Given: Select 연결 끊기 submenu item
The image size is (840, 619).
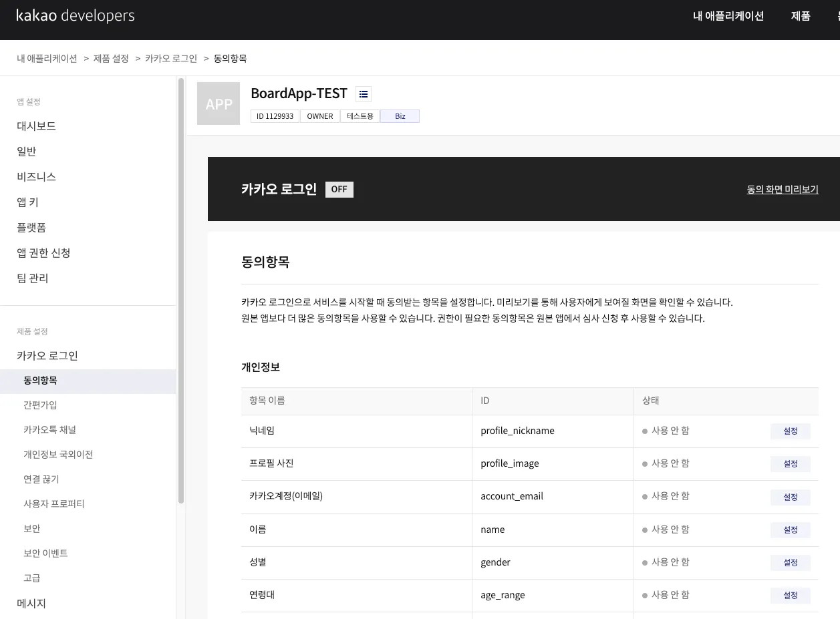Looking at the screenshot, I should pos(41,479).
